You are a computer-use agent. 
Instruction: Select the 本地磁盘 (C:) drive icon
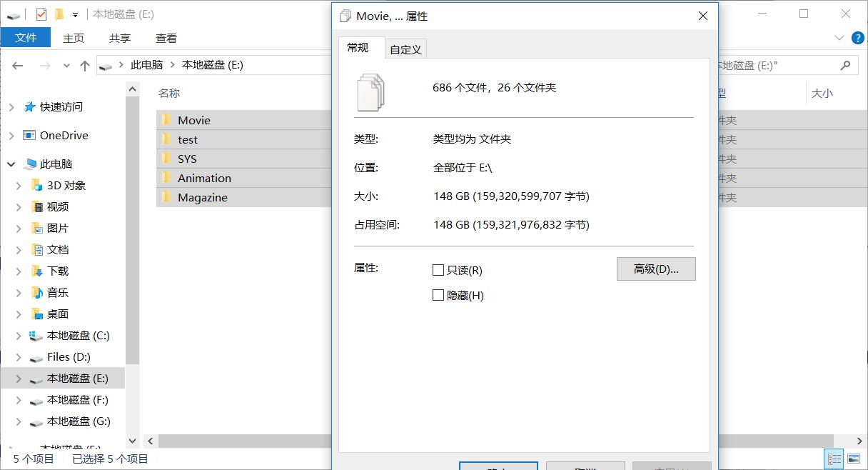(36, 336)
